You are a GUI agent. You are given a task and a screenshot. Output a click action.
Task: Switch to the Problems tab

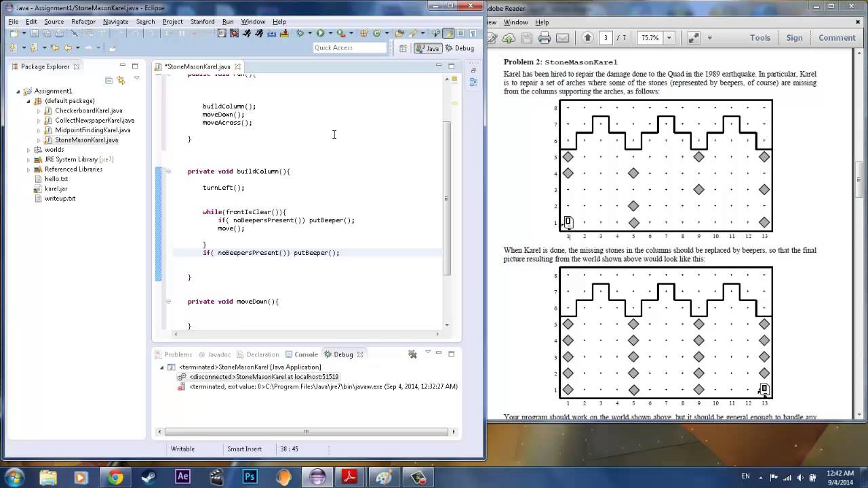(174, 354)
